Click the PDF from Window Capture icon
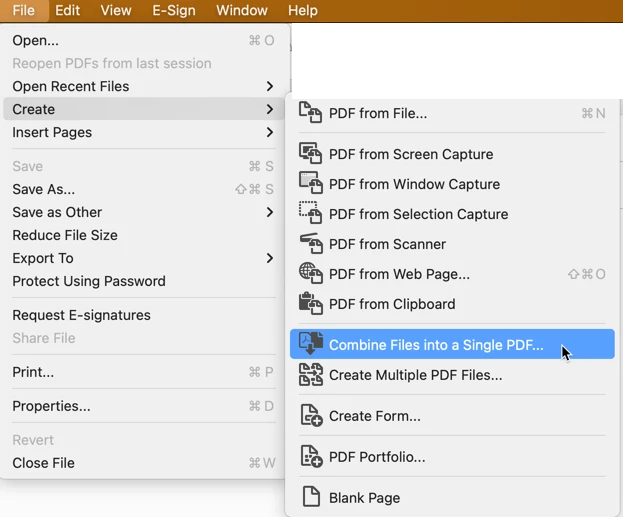This screenshot has width=626, height=517. tap(310, 183)
